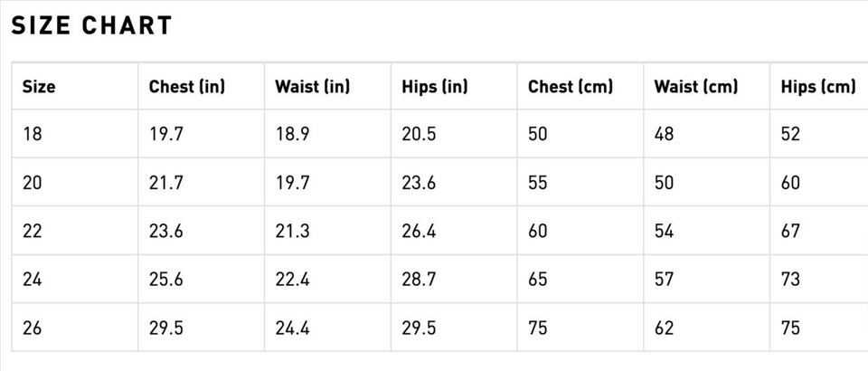Click the 26.4 hips value for size 22
Screen dimensions: 868x371
[x=419, y=232]
